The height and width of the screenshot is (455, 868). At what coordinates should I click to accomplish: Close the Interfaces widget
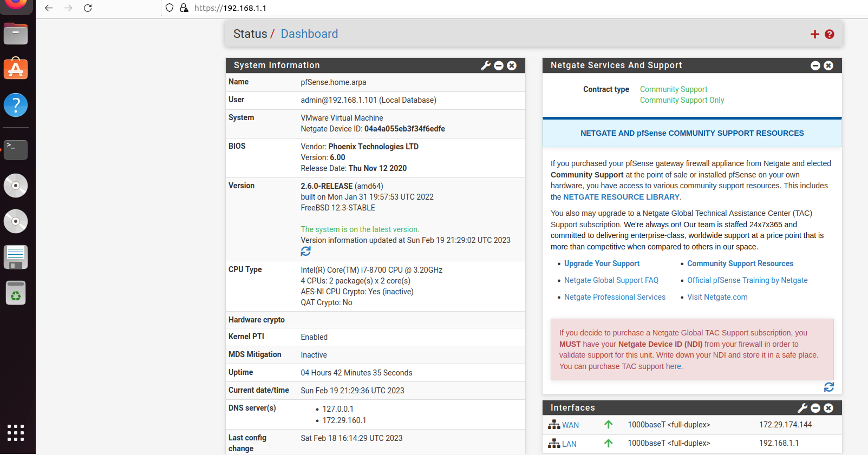click(x=828, y=408)
